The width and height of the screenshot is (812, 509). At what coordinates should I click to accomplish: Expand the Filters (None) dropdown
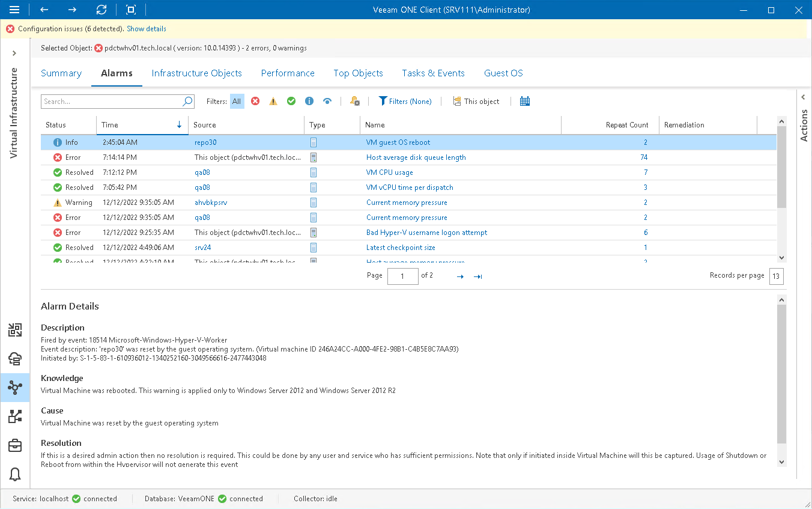coord(405,101)
